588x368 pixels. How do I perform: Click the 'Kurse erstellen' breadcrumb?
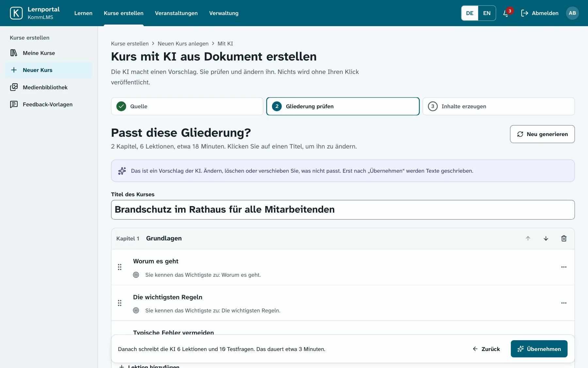click(x=130, y=44)
